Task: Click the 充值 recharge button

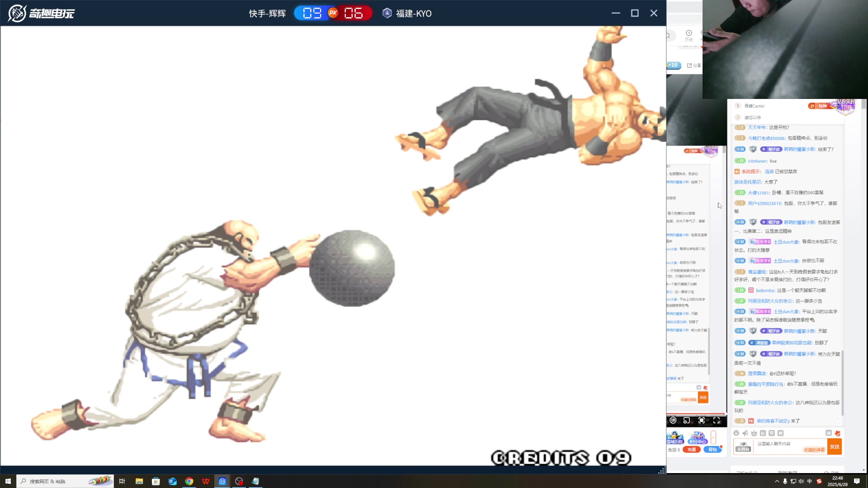Action: click(x=692, y=450)
